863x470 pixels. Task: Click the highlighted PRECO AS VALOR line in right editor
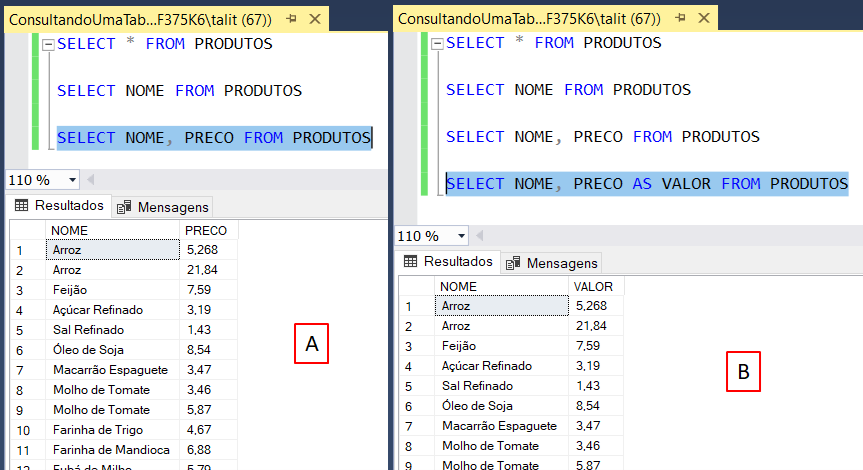click(647, 184)
